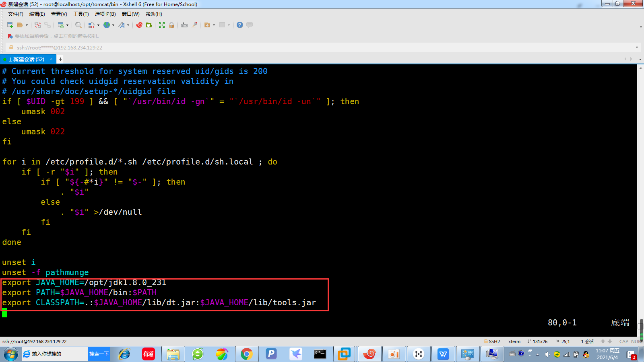Click the lock screen padlock icon
This screenshot has width=644, height=362.
171,25
